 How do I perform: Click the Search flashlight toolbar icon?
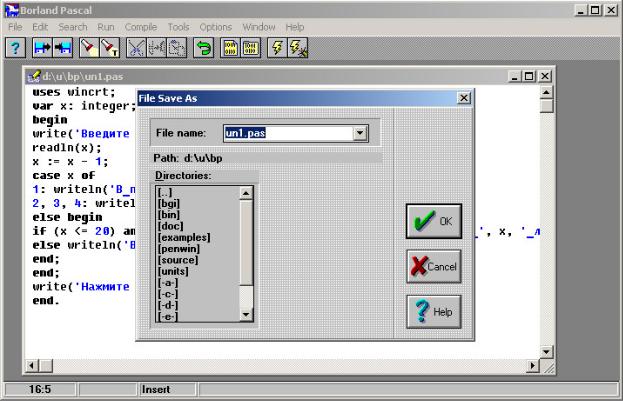[89, 48]
